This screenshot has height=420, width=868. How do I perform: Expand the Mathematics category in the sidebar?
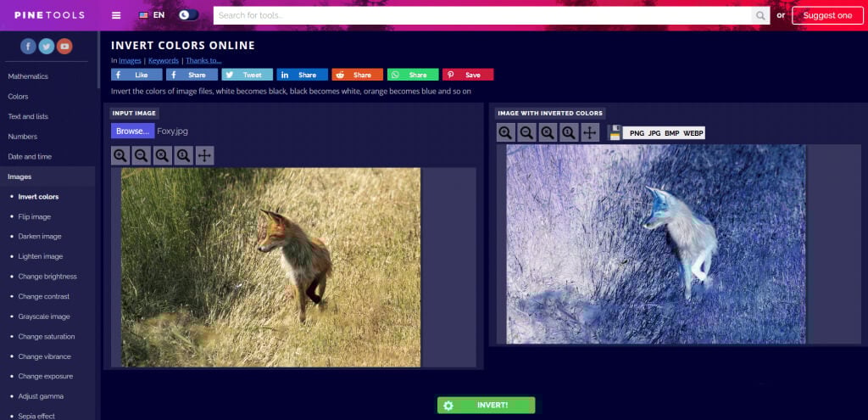click(28, 76)
